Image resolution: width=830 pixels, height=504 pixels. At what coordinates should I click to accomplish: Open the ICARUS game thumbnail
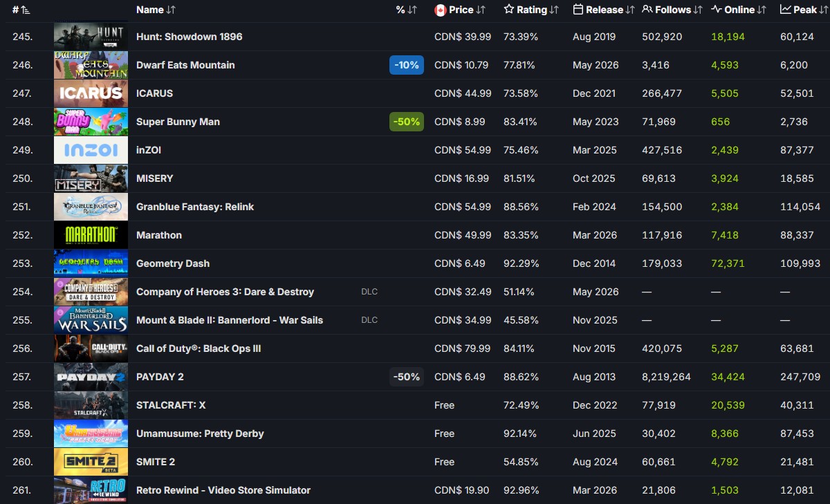click(91, 93)
